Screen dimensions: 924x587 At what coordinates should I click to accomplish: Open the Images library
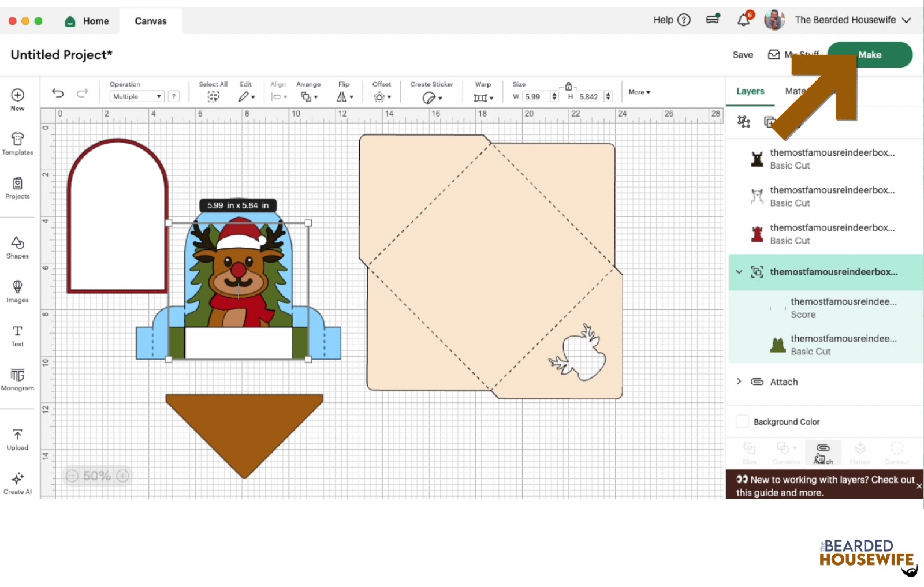17,291
